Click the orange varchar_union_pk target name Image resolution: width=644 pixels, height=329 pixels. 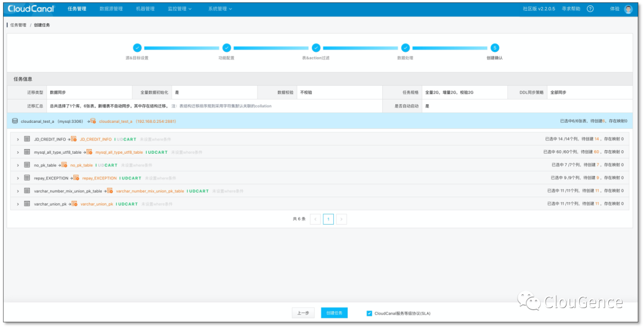tap(97, 204)
